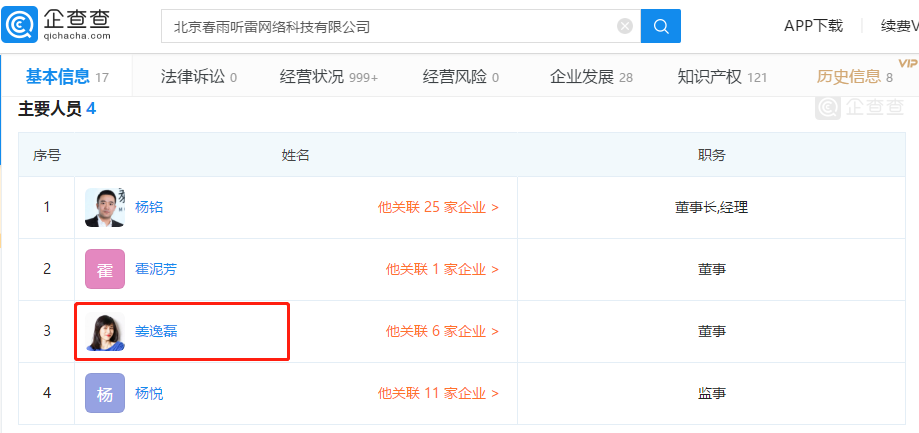
Task: Click the pink 霍 avatar icon
Action: pyautogui.click(x=105, y=269)
